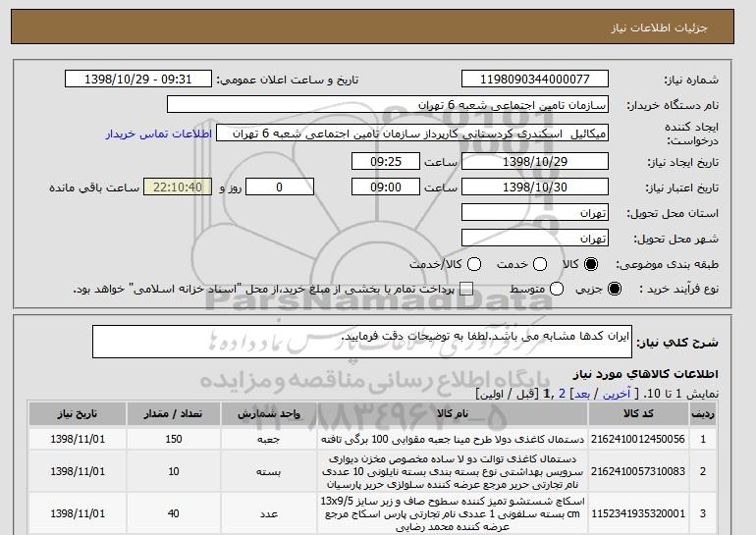756x535 pixels.
Task: Click need date 1398/11/01 in row 1
Action: tap(78, 439)
